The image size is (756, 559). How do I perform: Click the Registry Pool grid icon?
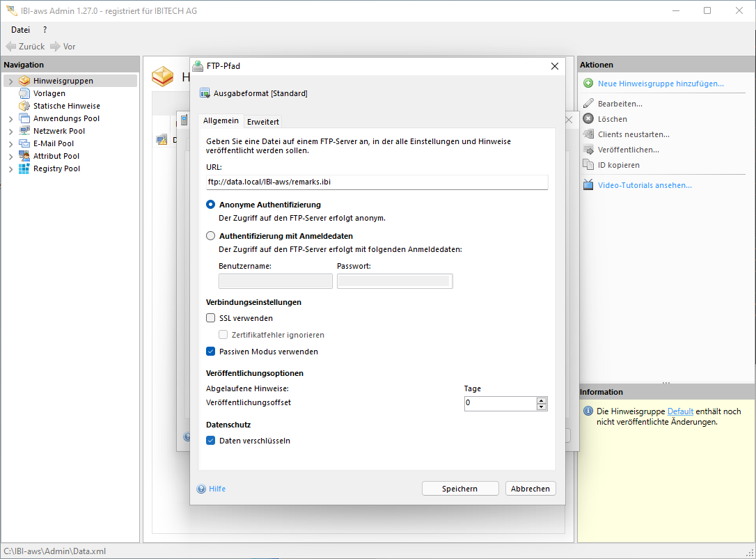pyautogui.click(x=24, y=168)
